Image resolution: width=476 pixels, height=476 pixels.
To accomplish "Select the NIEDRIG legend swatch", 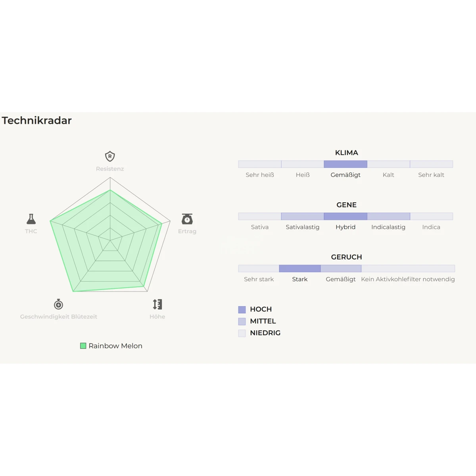I will click(x=242, y=333).
